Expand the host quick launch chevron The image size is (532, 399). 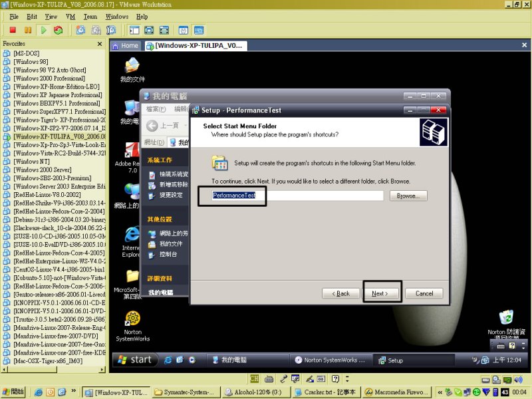73,391
